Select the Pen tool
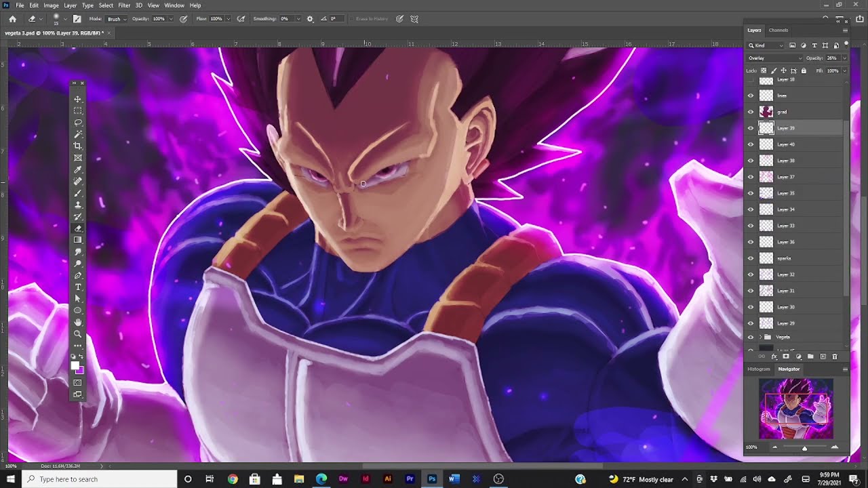Screen dimensions: 868x488 pyautogui.click(x=77, y=275)
